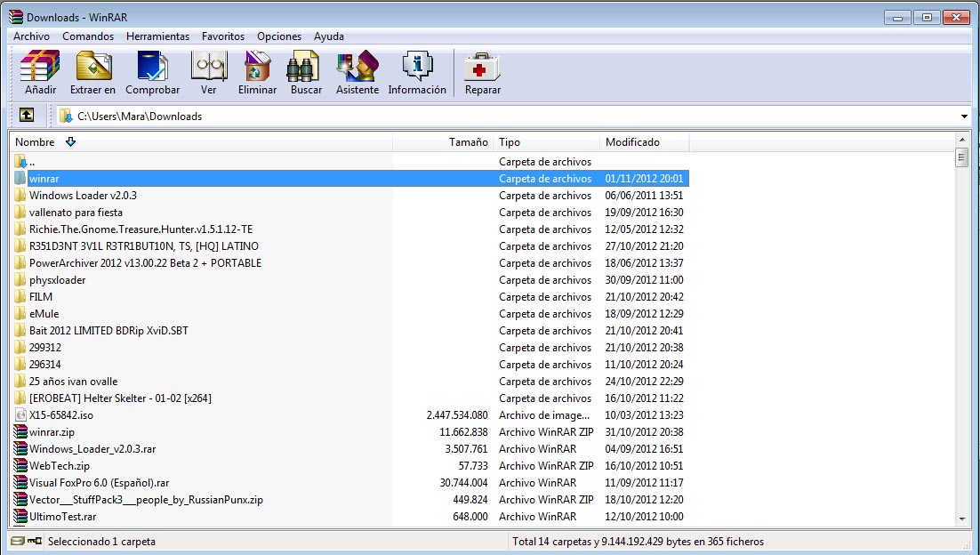Click the Reparar first-aid icon
The height and width of the screenshot is (555, 980).
coord(483,66)
